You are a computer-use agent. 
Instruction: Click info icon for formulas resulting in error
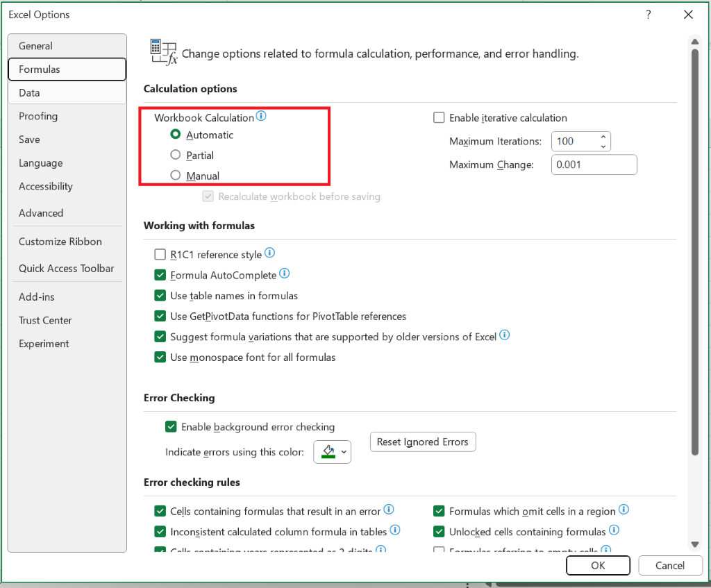pyautogui.click(x=389, y=510)
